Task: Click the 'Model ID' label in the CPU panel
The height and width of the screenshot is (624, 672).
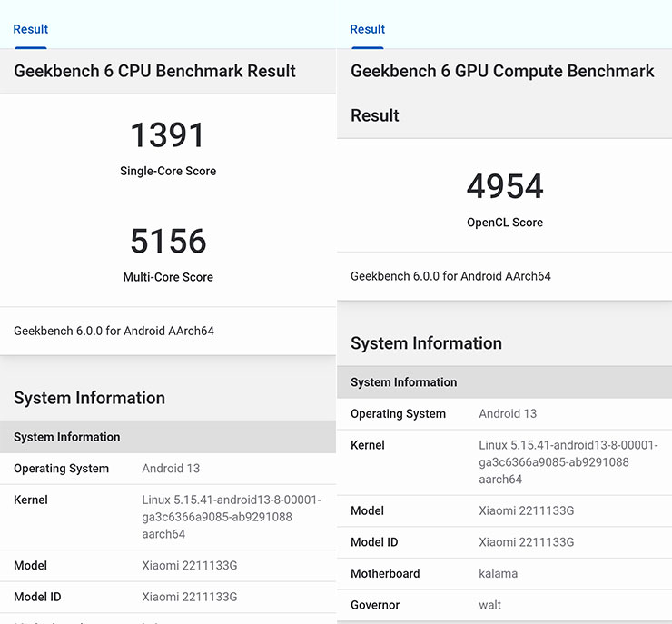Action: coord(37,597)
